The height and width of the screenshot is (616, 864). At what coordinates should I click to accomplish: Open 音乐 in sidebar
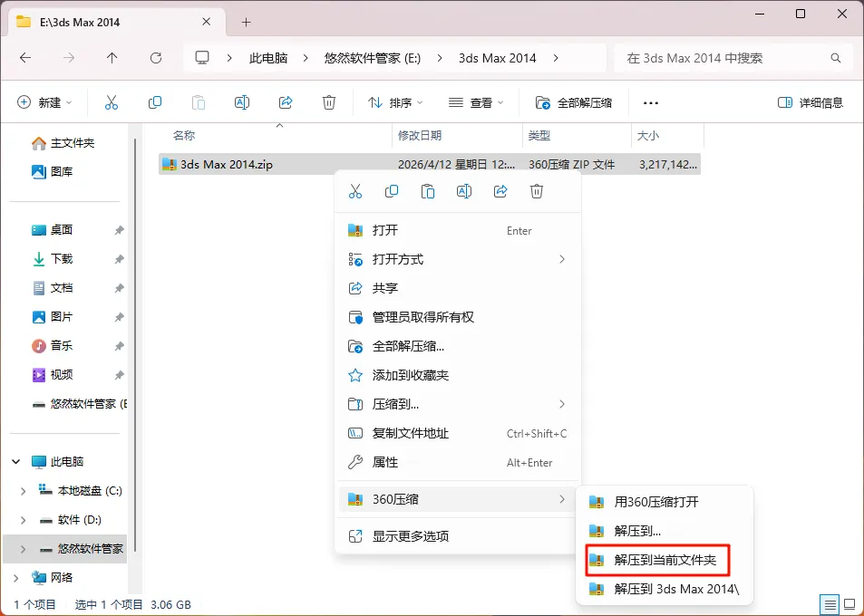[53, 346]
